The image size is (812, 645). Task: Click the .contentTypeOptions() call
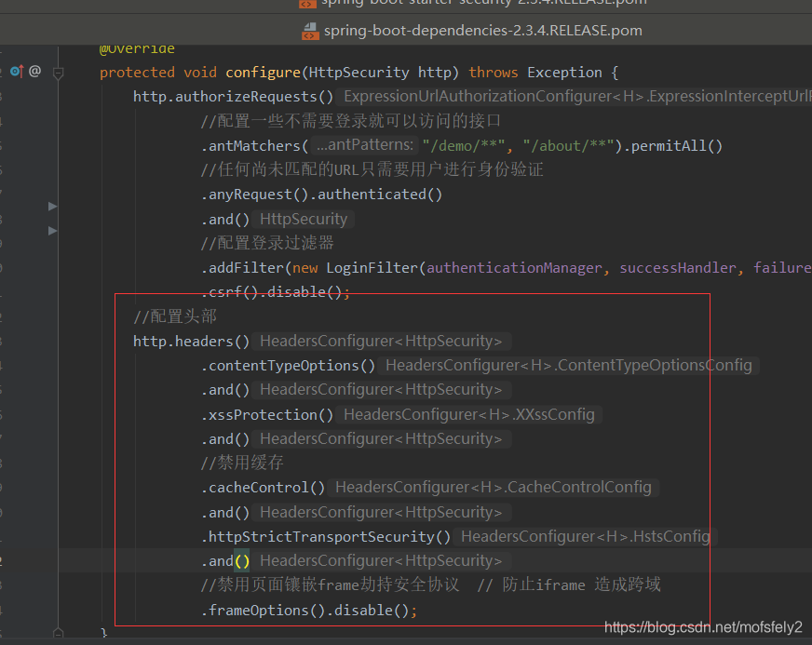(x=288, y=366)
